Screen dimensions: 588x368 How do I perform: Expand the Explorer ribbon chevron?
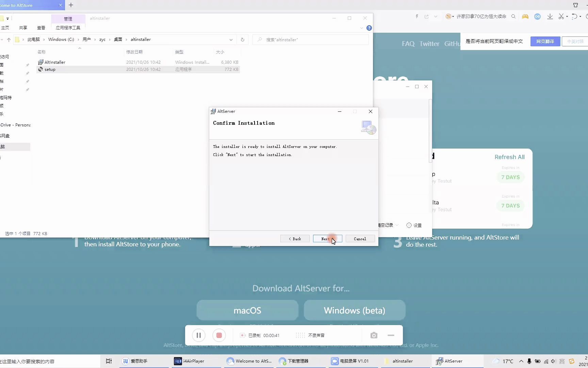(x=361, y=28)
